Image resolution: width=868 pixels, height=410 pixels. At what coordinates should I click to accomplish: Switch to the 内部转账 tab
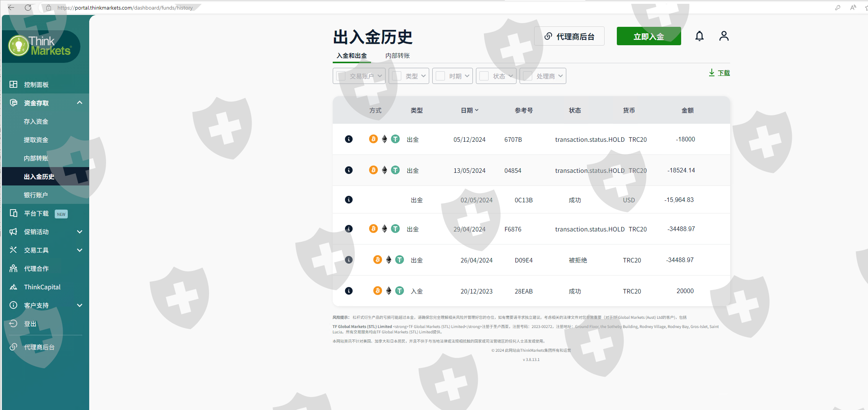(397, 56)
